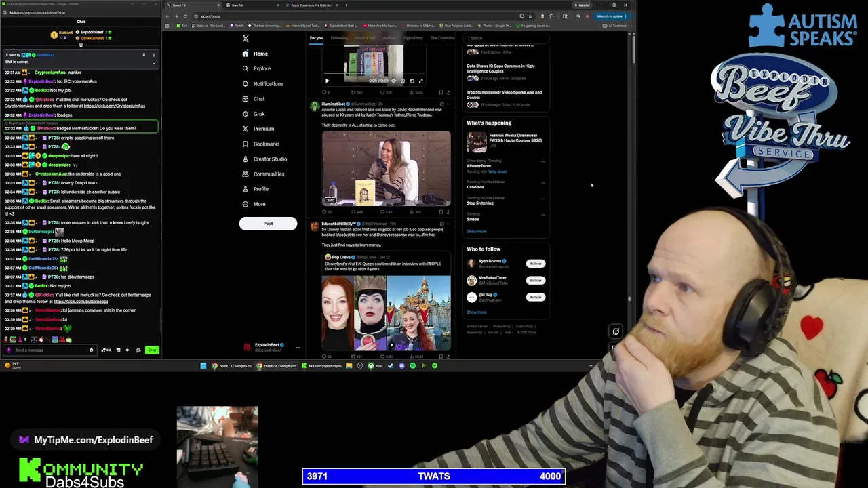Open File Explorer on taskbar
Viewport: 868px width, 488px height.
pyautogui.click(x=349, y=366)
